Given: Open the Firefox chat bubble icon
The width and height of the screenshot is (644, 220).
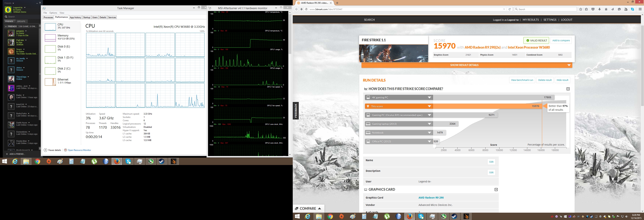Looking at the screenshot, I should (x=619, y=9).
